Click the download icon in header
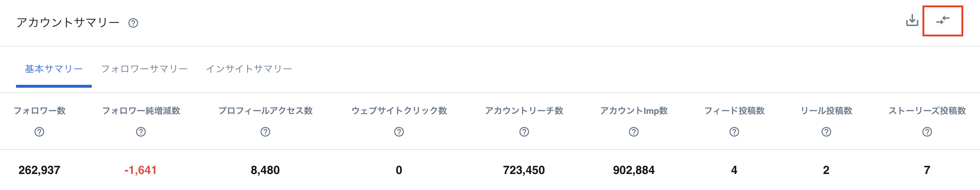This screenshot has width=980, height=190. [x=912, y=20]
